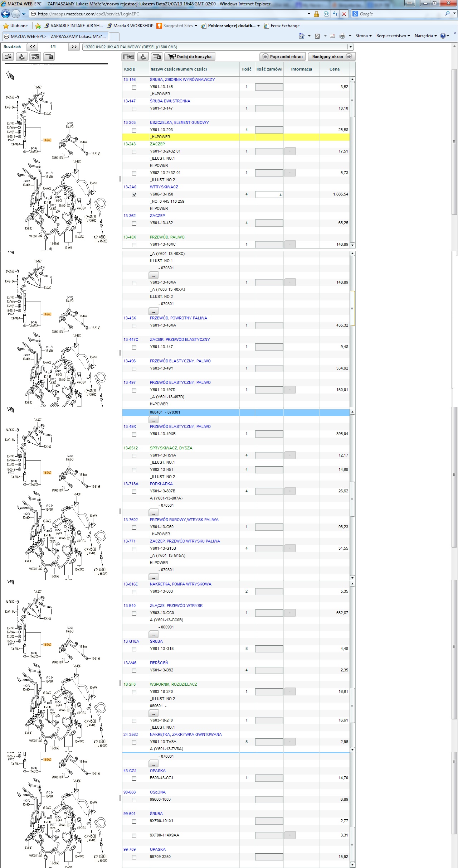
Task: Click the Następny ekran button
Action: click(331, 57)
